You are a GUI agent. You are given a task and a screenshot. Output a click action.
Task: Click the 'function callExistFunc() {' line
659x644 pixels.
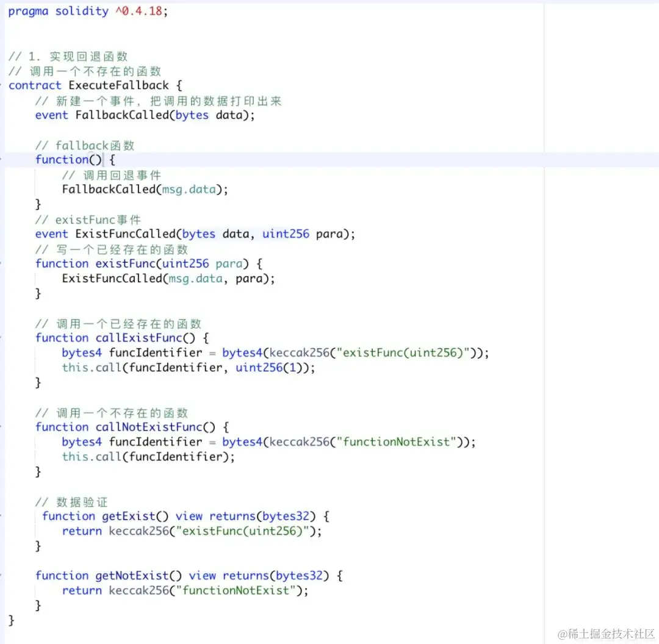pyautogui.click(x=122, y=338)
